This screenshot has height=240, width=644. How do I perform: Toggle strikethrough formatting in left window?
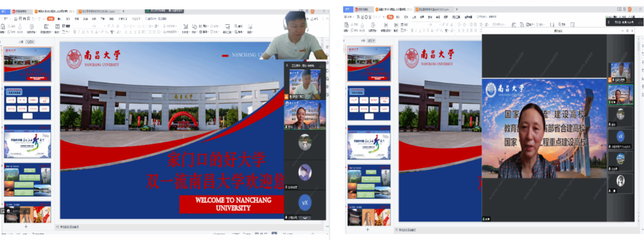92,32
